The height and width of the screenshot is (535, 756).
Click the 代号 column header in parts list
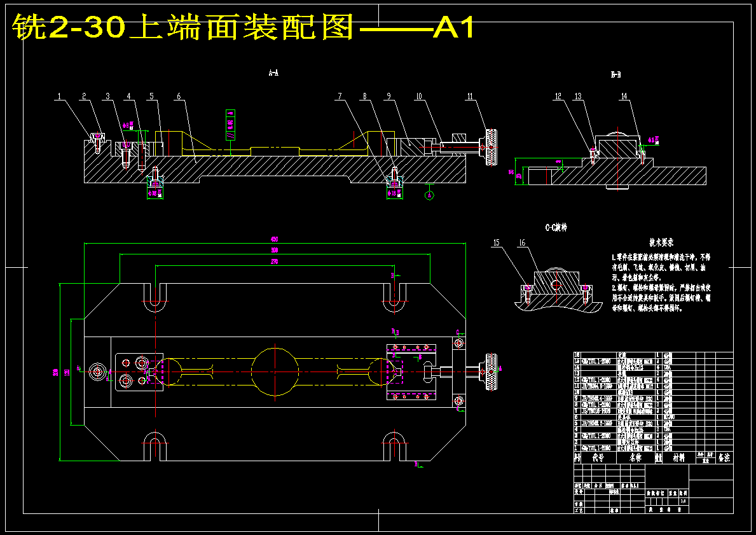[x=598, y=458]
